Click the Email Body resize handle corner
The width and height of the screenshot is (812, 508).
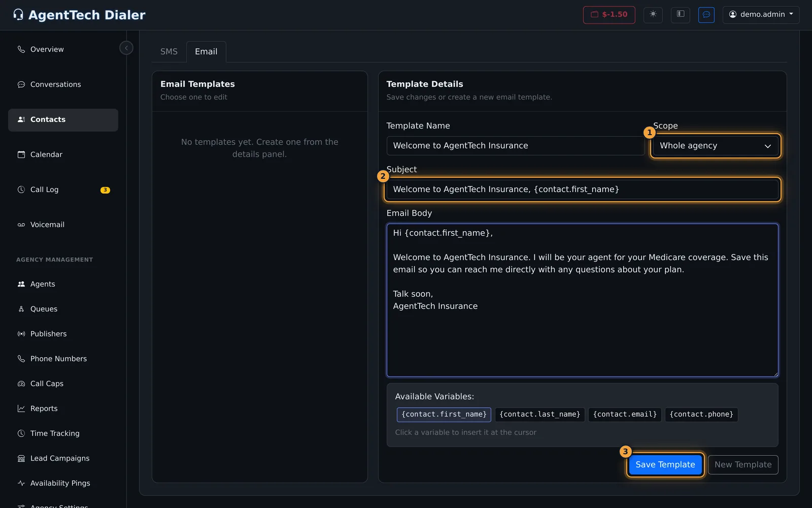(775, 374)
